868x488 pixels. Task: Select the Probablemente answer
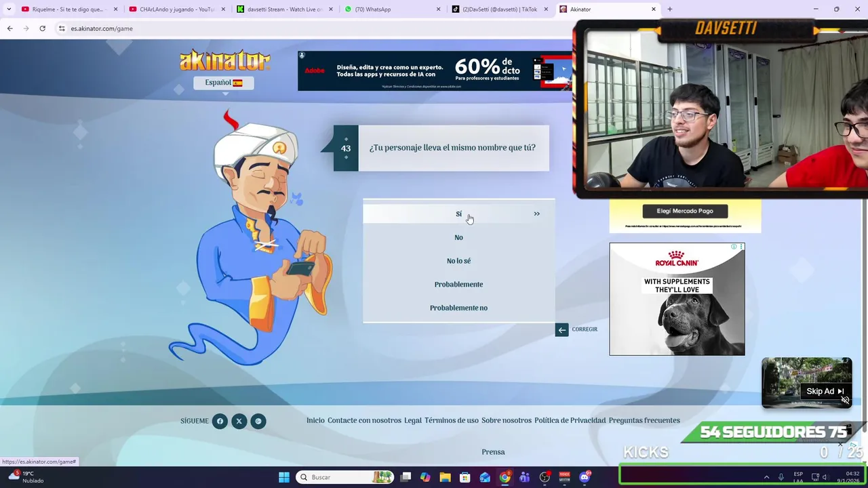pyautogui.click(x=458, y=284)
